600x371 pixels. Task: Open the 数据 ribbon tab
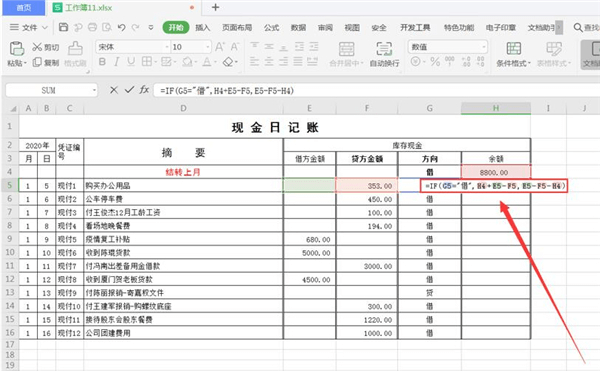[x=298, y=27]
